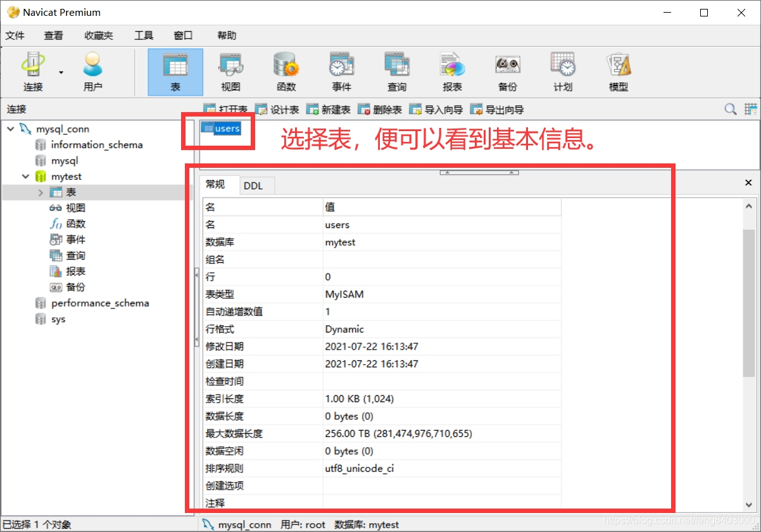Click the search magnifier icon

click(731, 110)
